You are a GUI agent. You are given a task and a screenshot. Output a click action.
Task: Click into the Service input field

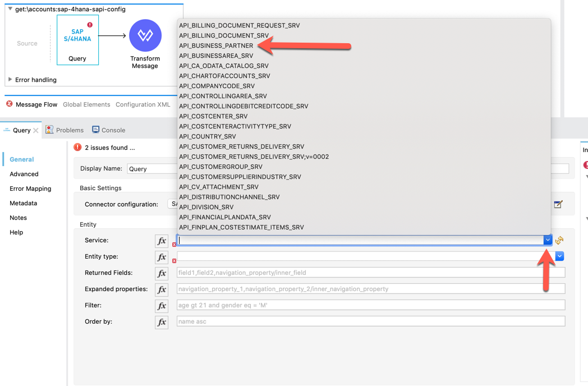[x=360, y=241]
